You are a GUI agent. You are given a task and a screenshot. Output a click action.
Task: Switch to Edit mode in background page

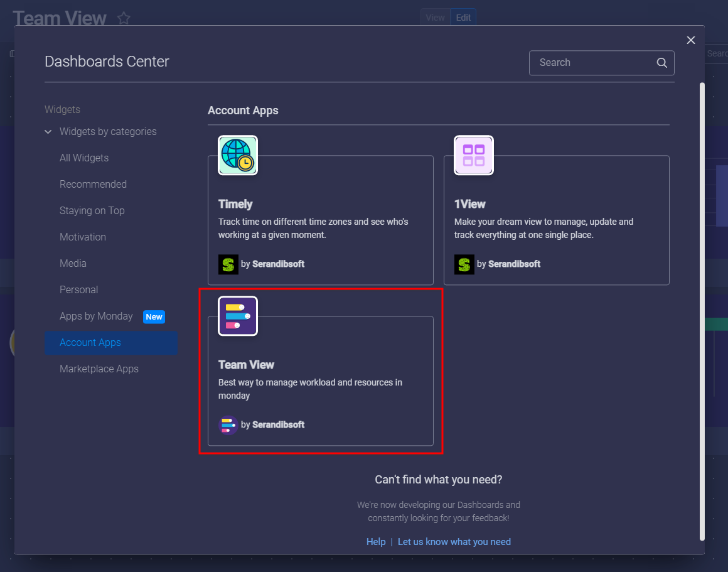(463, 18)
